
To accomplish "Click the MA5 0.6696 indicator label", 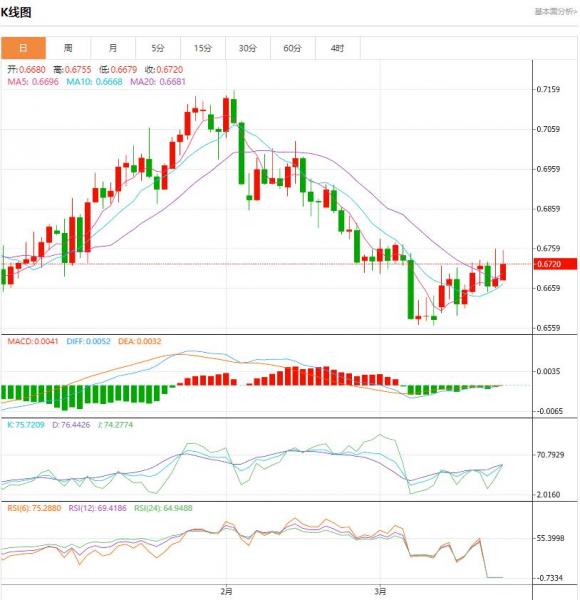I will (33, 82).
